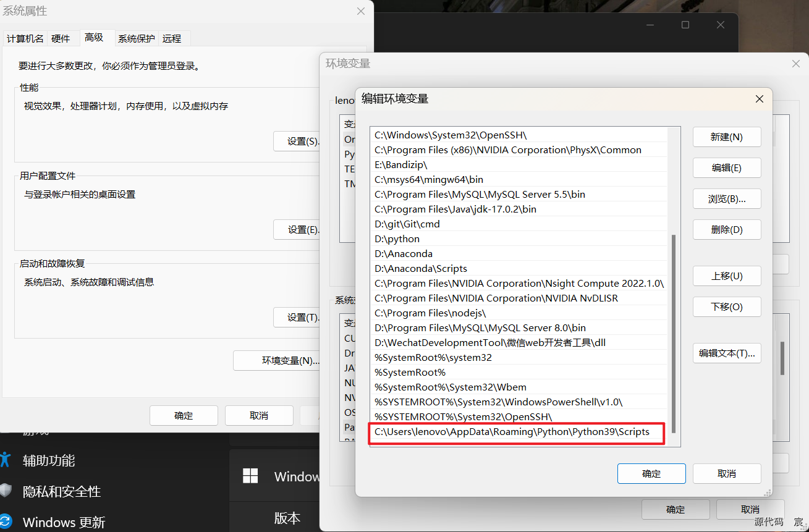Open 用户配置文件 设置(E) button
This screenshot has width=809, height=532.
297,229
